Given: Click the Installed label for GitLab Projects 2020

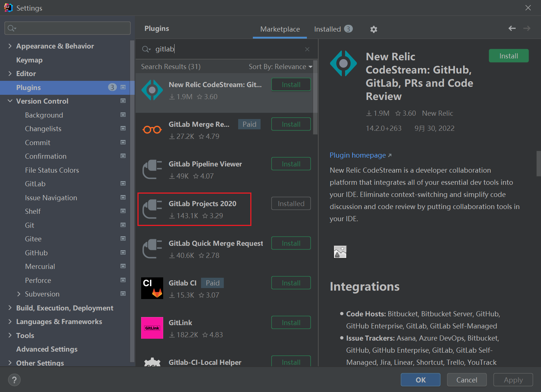Looking at the screenshot, I should [x=291, y=204].
